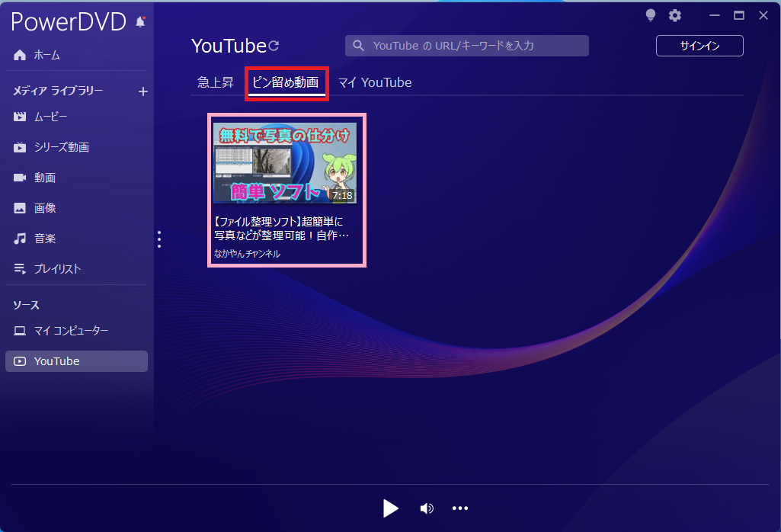This screenshot has width=781, height=532.
Task: Switch to ピン留め動画 tab
Action: tap(286, 82)
